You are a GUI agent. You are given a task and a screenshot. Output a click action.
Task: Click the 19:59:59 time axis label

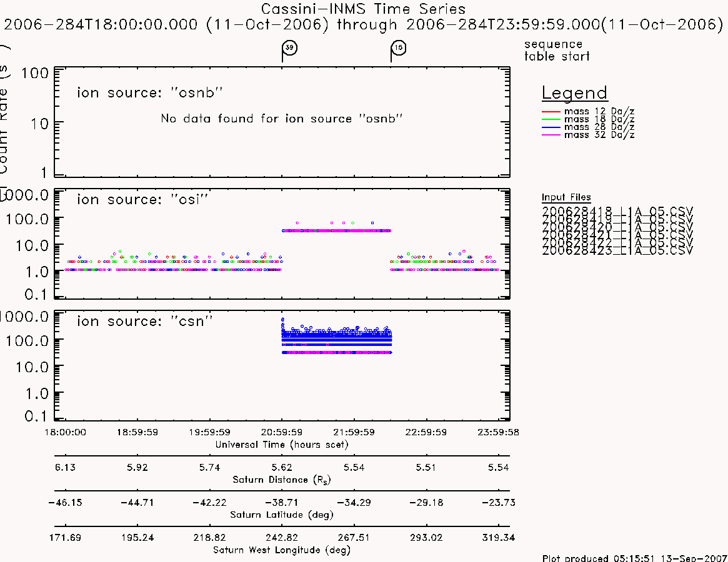tap(209, 432)
